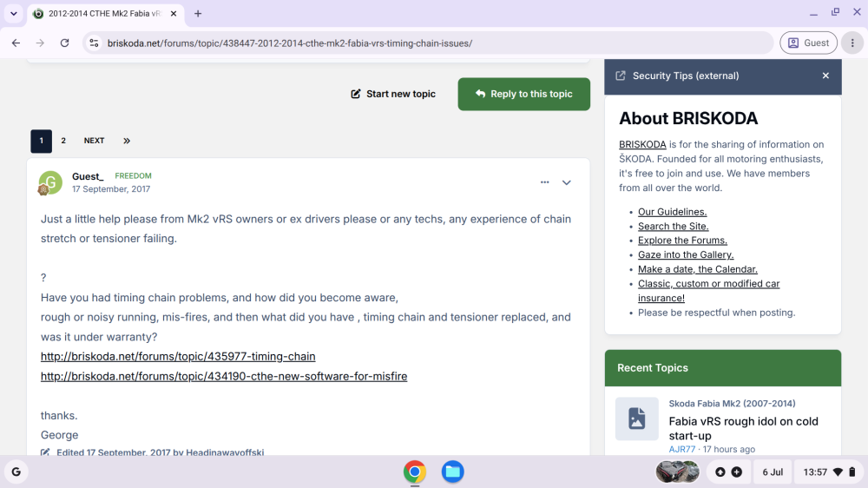Open Make a date, the Calendar link

click(698, 269)
